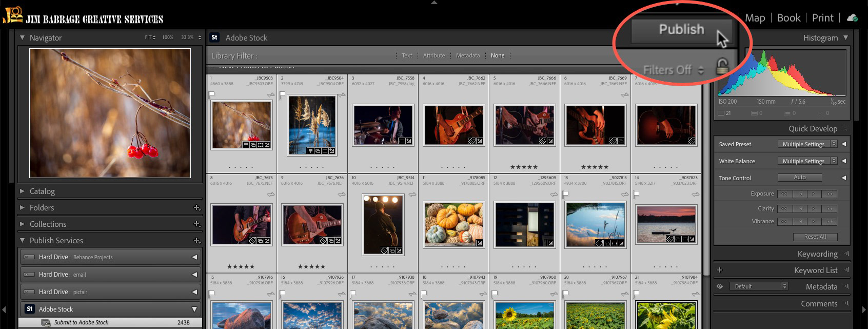Select Metadata library filter
Image resolution: width=868 pixels, height=329 pixels.
tap(468, 55)
